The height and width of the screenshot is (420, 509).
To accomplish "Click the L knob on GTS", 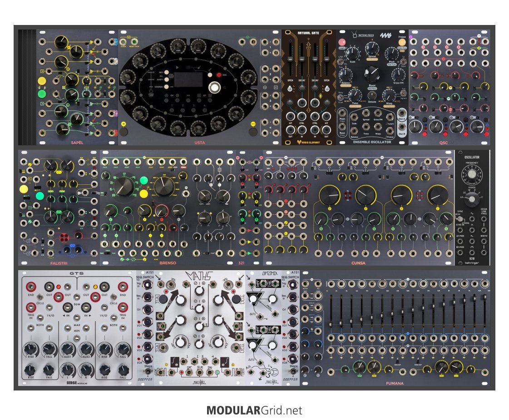I will [67, 370].
